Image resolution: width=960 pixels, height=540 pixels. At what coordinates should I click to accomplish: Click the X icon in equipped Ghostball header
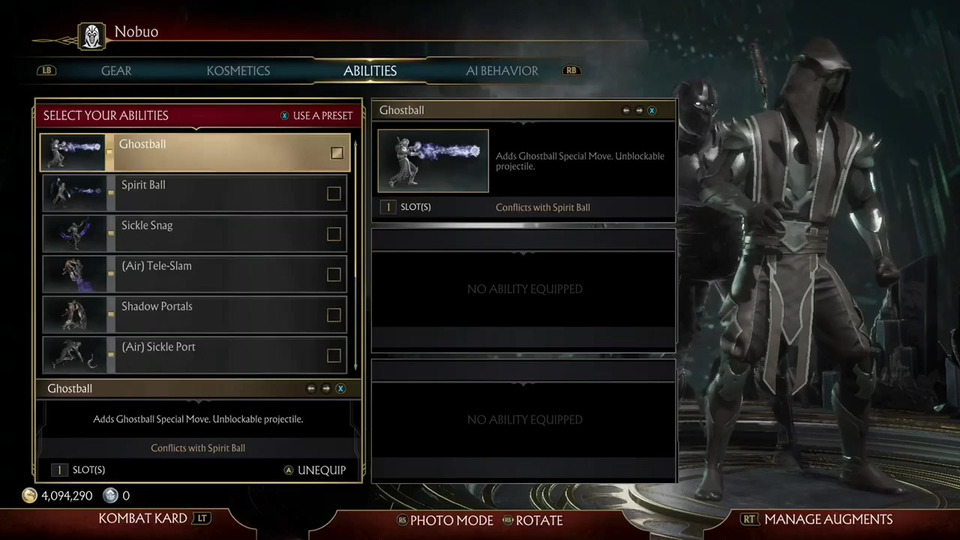[x=652, y=111]
